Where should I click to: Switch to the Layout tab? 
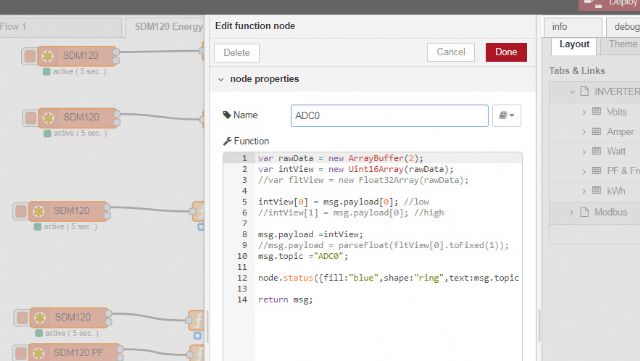(574, 44)
